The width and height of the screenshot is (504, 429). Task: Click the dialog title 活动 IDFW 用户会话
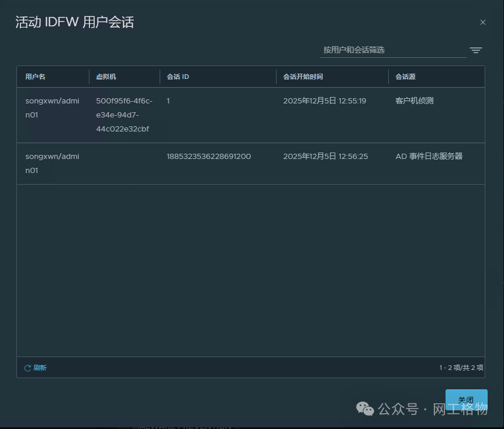pyautogui.click(x=74, y=22)
